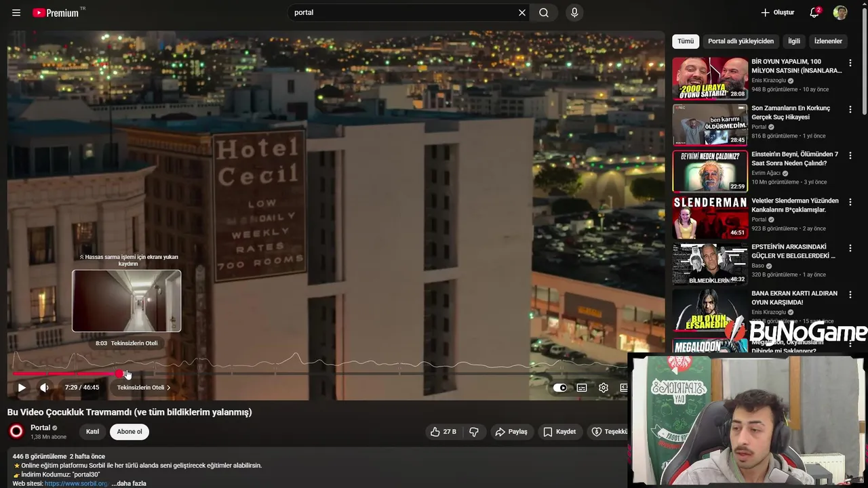Open the Oluştur create menu
868x488 pixels.
777,12
